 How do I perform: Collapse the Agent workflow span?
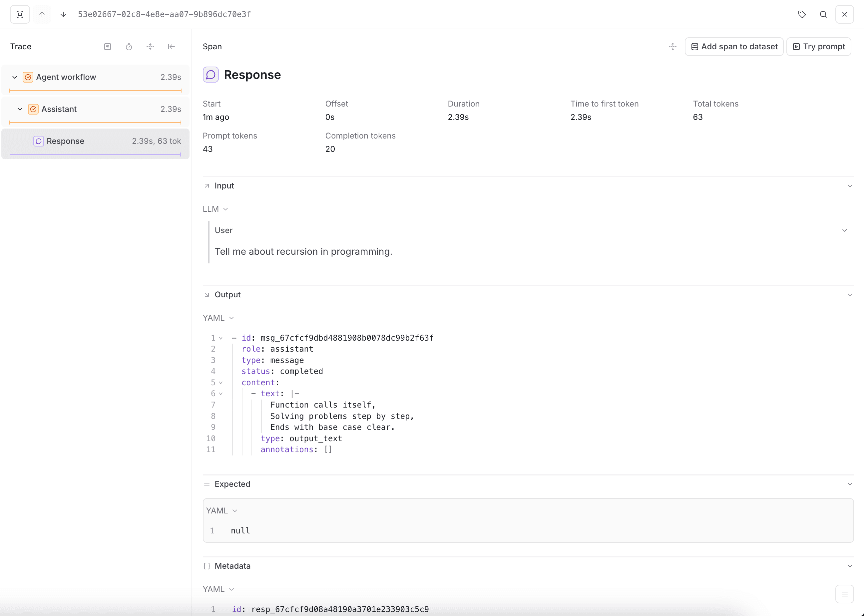click(x=14, y=77)
